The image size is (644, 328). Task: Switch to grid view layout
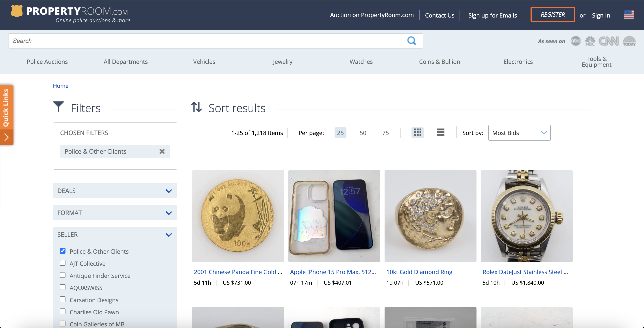click(418, 133)
